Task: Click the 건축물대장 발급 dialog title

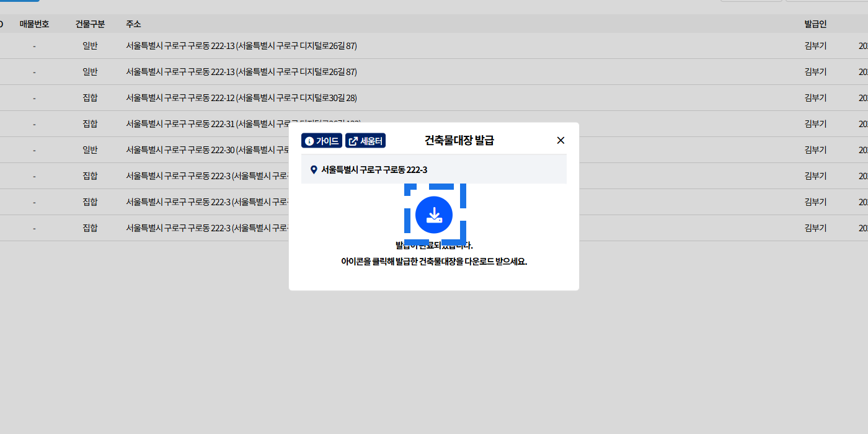Action: tap(459, 141)
